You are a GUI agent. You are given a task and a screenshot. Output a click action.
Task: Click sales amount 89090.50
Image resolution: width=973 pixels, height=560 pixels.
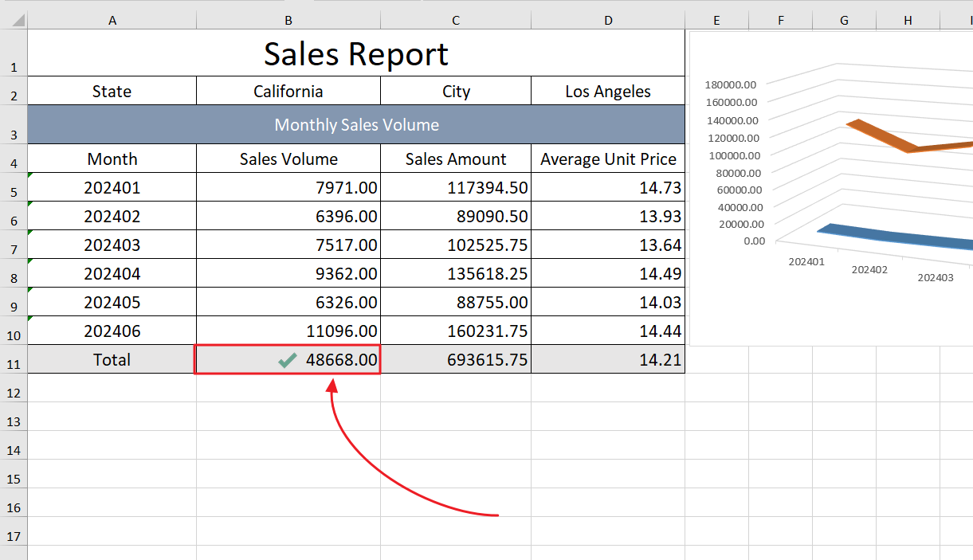[456, 216]
